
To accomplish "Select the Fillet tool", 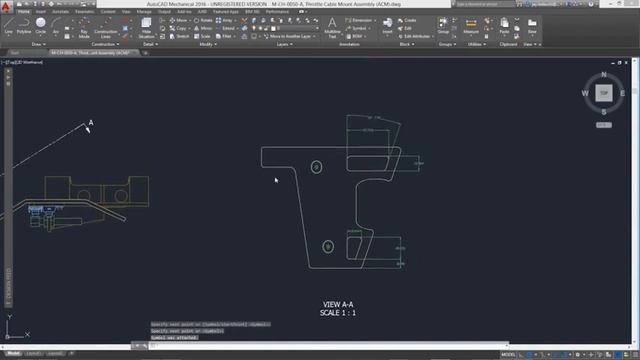I will 224,36.
